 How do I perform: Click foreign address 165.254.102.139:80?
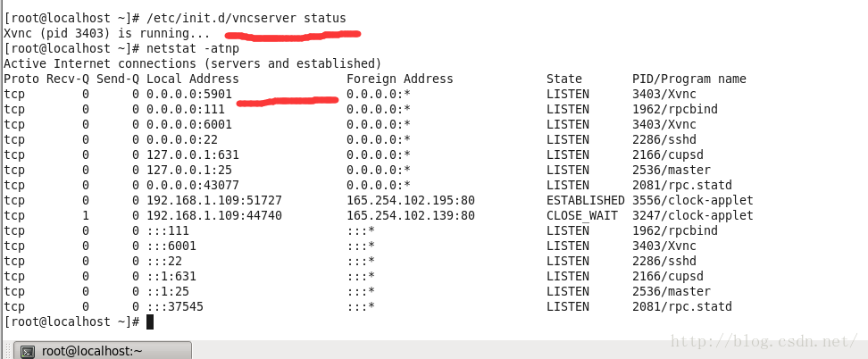pyautogui.click(x=411, y=215)
